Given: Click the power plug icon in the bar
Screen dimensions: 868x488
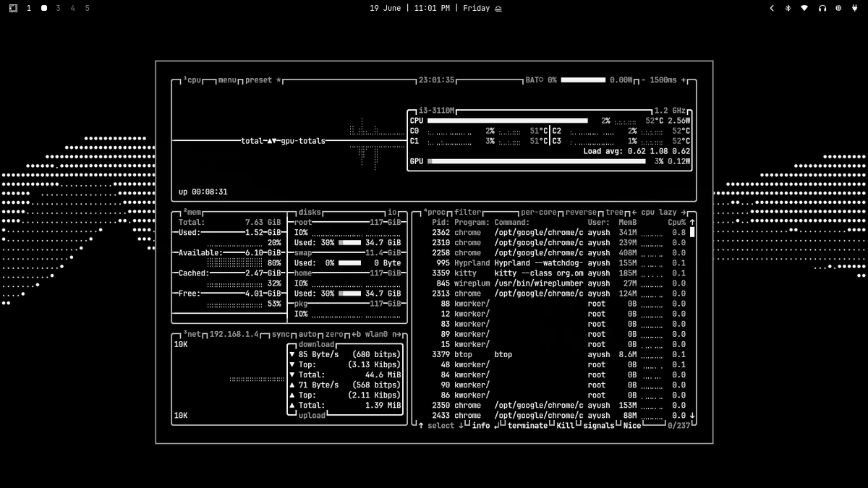Looking at the screenshot, I should 855,8.
